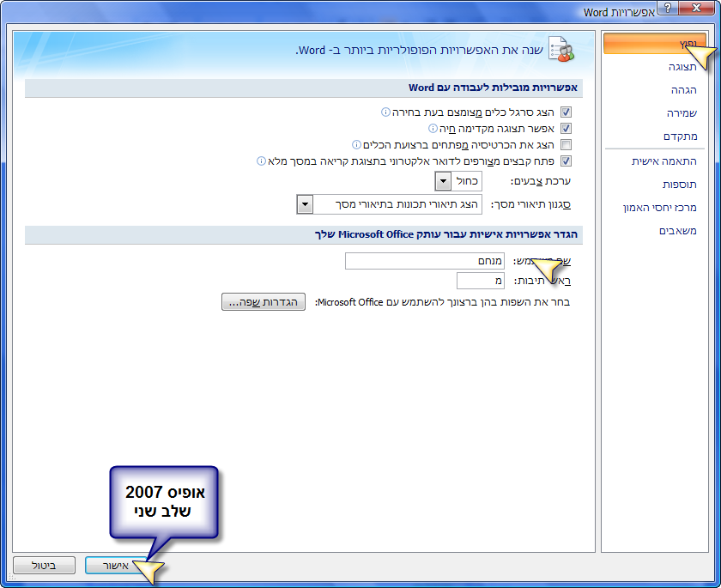
Task: Close the Word Options dialog
Action: tap(697, 8)
